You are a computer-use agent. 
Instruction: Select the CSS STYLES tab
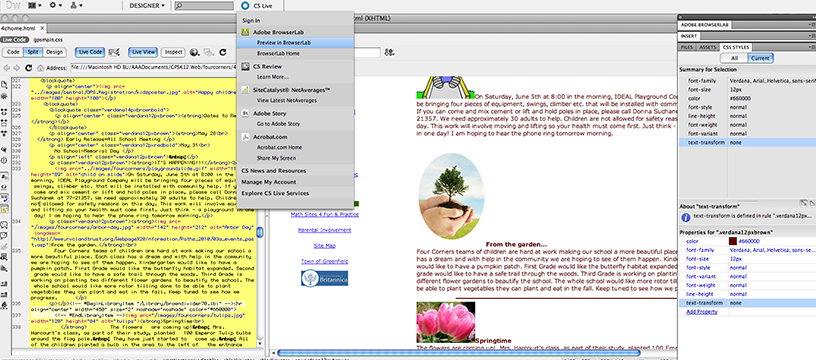(736, 47)
